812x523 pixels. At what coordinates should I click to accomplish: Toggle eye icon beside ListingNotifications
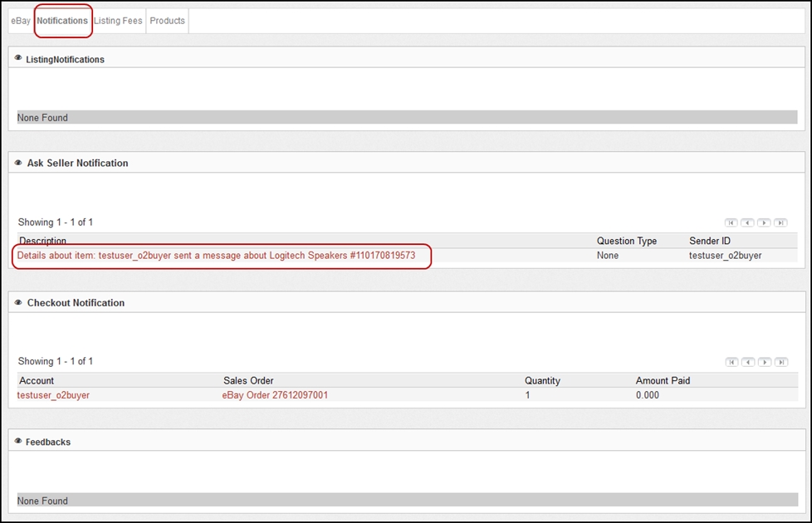(x=18, y=58)
